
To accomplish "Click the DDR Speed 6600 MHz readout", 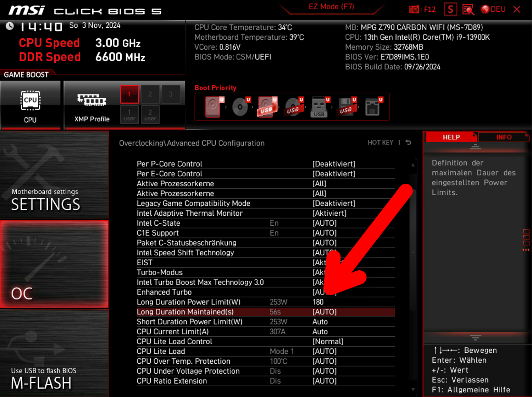I will click(x=82, y=57).
